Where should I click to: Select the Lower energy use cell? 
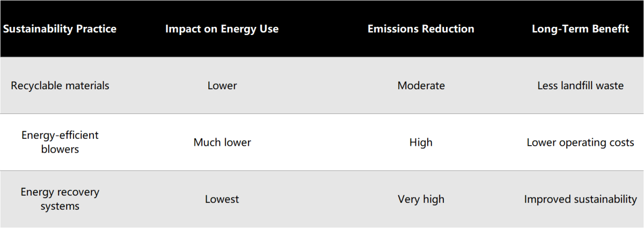click(x=222, y=85)
